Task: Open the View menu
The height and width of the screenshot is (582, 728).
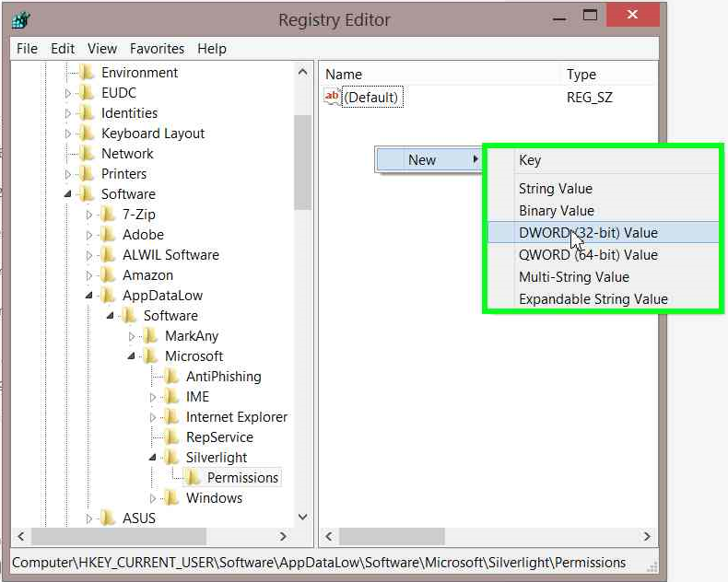Action: pyautogui.click(x=102, y=48)
